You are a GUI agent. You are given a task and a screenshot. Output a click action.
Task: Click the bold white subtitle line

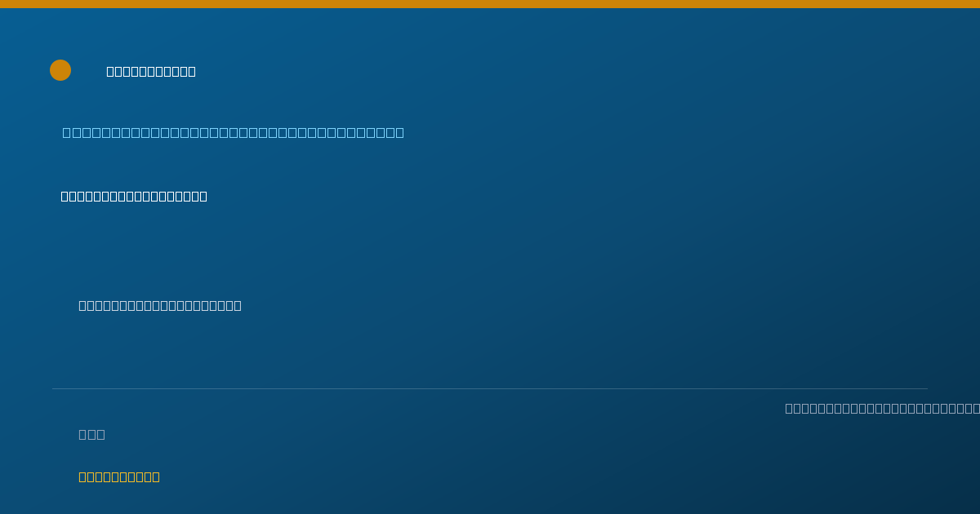click(x=134, y=196)
